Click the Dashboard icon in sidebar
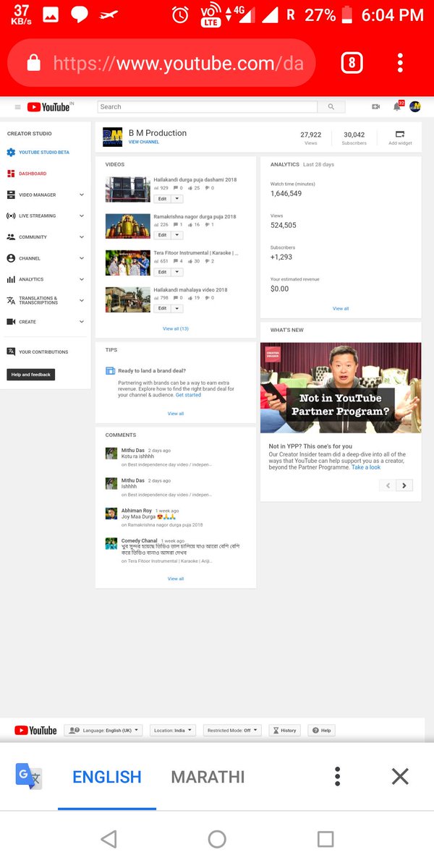Image resolution: width=434 pixels, height=868 pixels. pyautogui.click(x=11, y=174)
